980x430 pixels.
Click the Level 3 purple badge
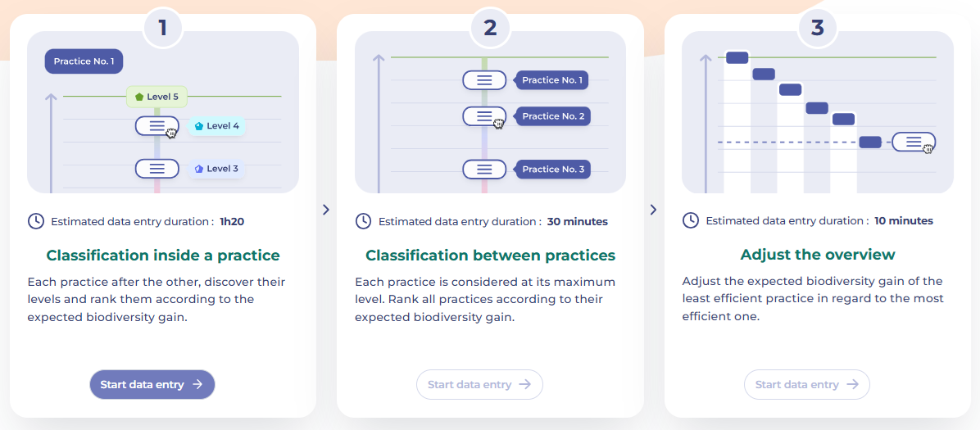click(x=216, y=168)
